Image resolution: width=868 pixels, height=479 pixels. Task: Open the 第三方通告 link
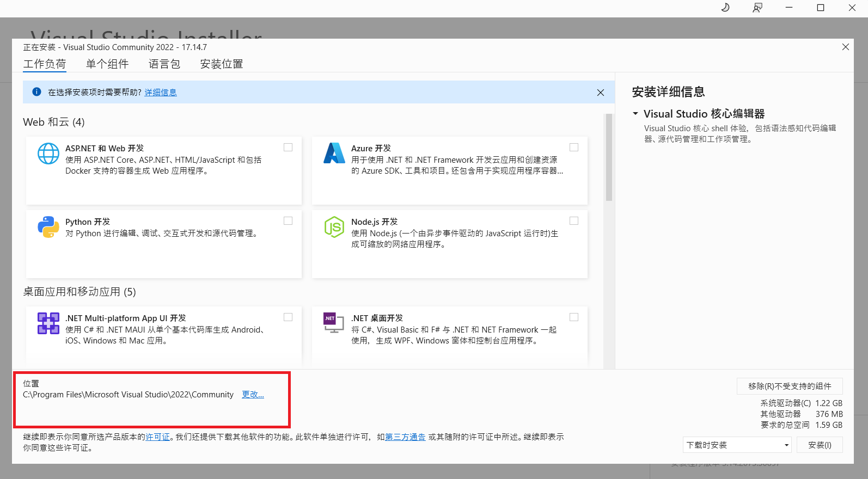click(x=405, y=437)
